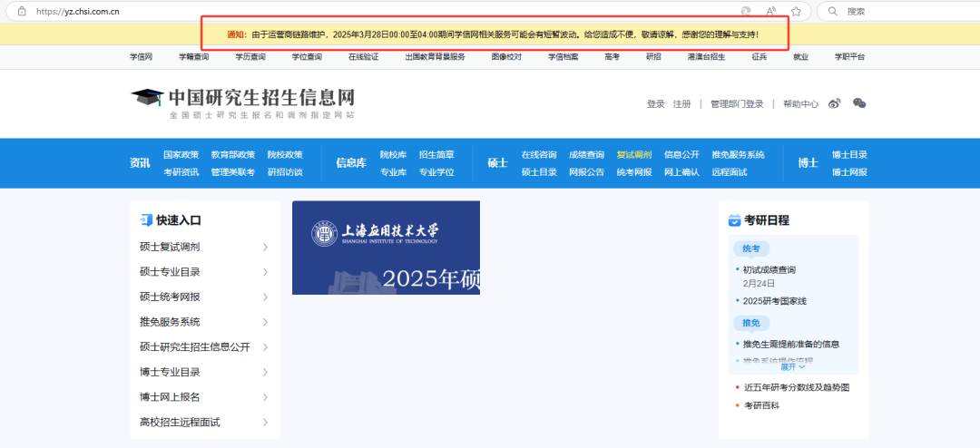Viewport: 980px width, 448px height.
Task: Go to 学籍查询 in top navigation
Action: (x=193, y=56)
